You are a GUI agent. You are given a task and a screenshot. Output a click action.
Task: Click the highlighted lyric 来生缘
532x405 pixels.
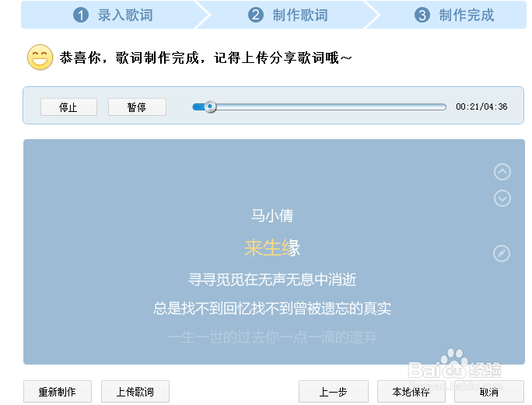coord(272,248)
